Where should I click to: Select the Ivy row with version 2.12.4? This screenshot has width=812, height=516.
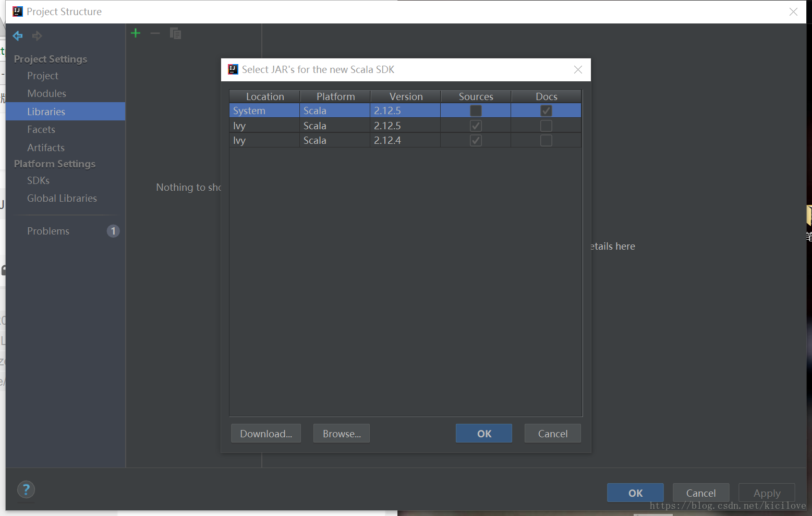pyautogui.click(x=405, y=140)
